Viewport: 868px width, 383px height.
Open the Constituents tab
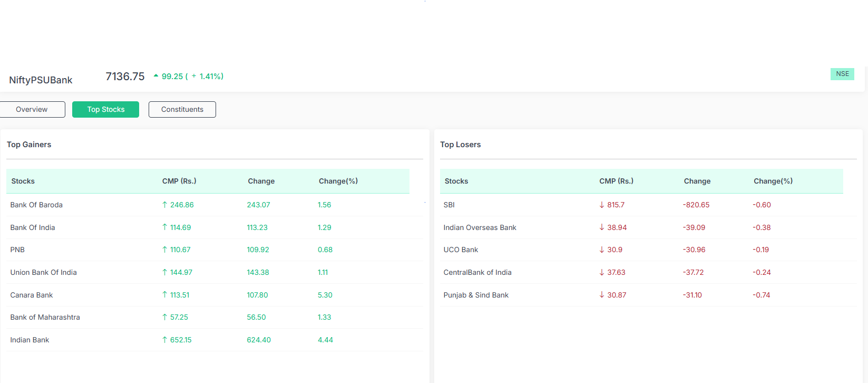click(x=182, y=110)
